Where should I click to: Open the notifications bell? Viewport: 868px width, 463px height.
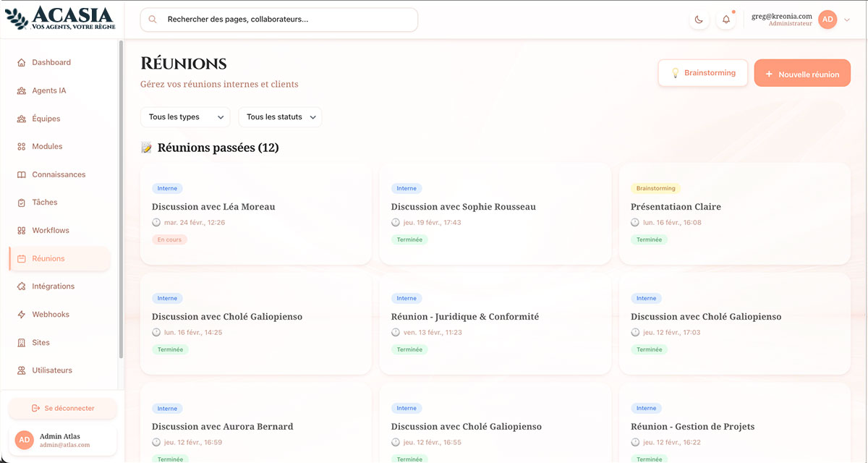(x=726, y=20)
